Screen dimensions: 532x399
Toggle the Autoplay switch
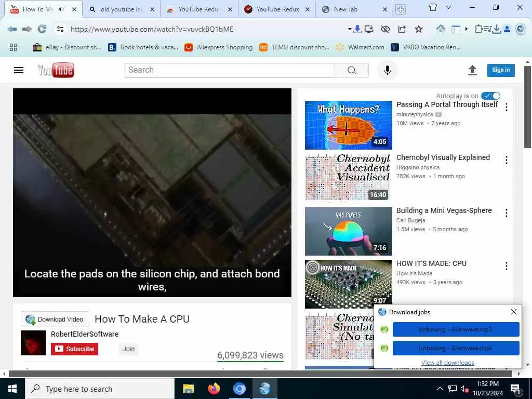490,96
